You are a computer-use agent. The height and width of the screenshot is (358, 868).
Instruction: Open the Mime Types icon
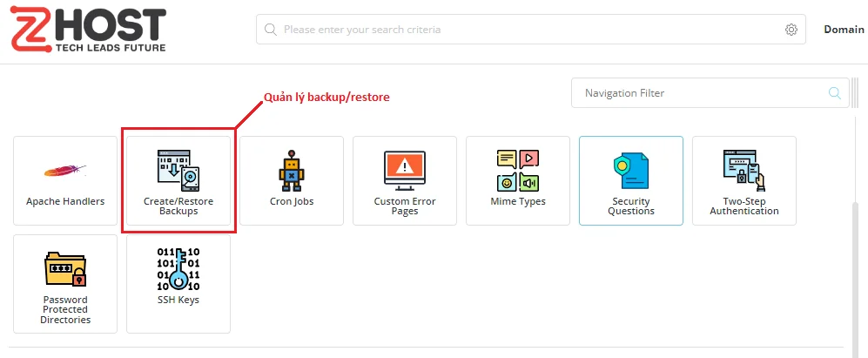(x=517, y=170)
